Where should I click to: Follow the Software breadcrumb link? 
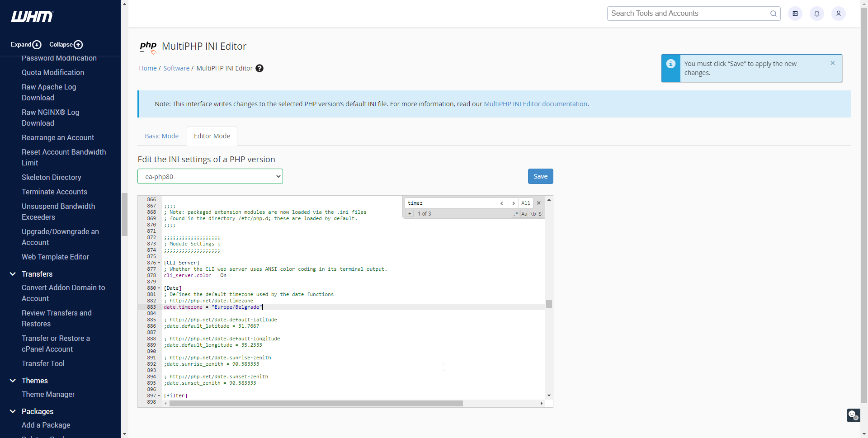(x=176, y=68)
